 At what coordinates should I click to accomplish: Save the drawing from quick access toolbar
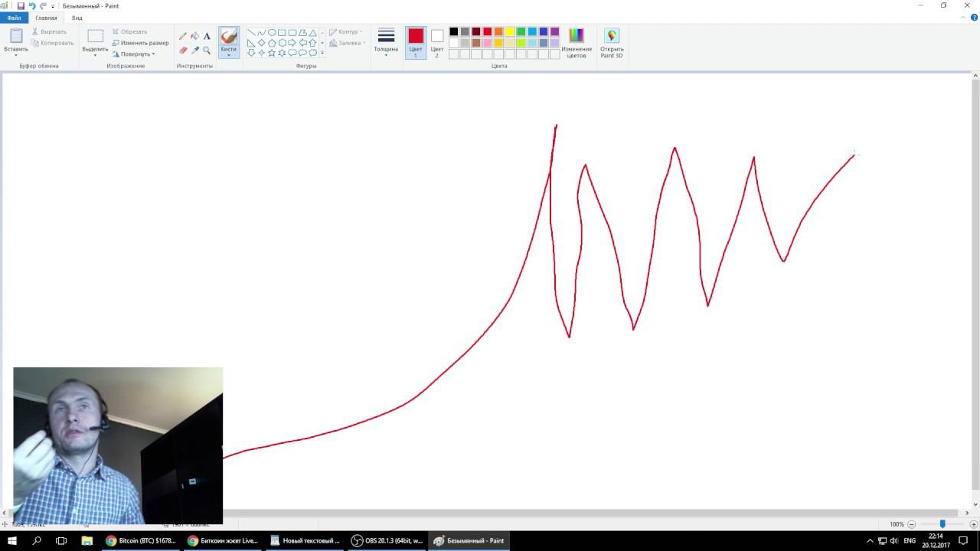tap(21, 5)
